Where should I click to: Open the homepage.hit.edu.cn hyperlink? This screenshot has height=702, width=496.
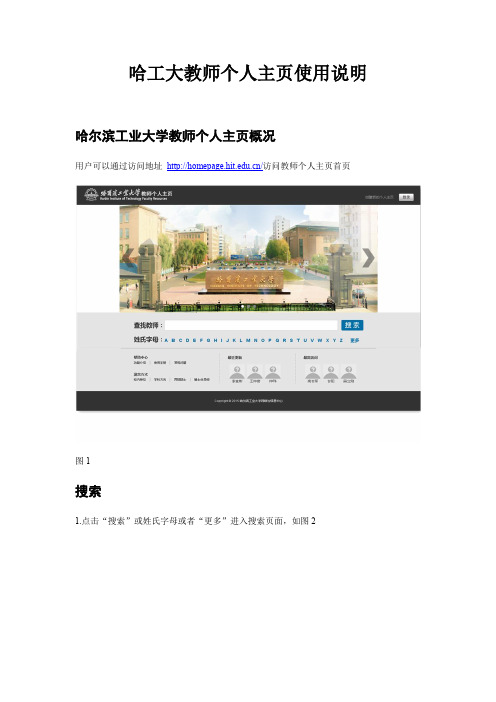(x=214, y=166)
